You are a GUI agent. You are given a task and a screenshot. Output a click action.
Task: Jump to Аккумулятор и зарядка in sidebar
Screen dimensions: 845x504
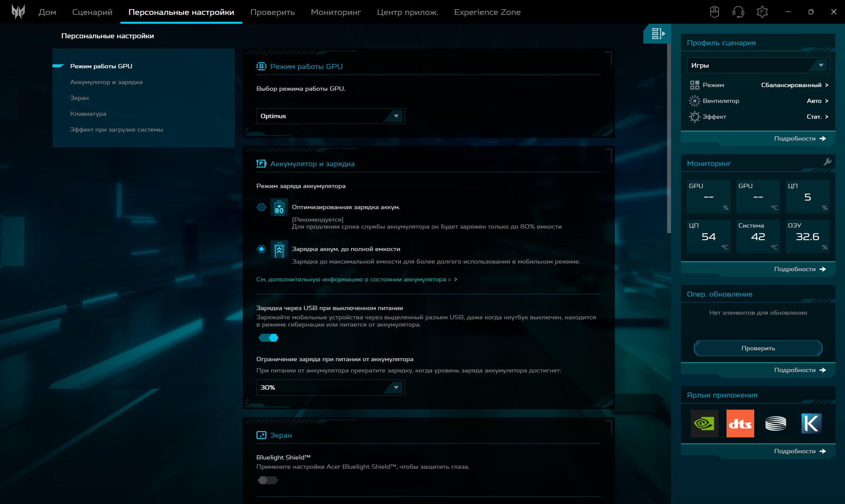tap(106, 82)
